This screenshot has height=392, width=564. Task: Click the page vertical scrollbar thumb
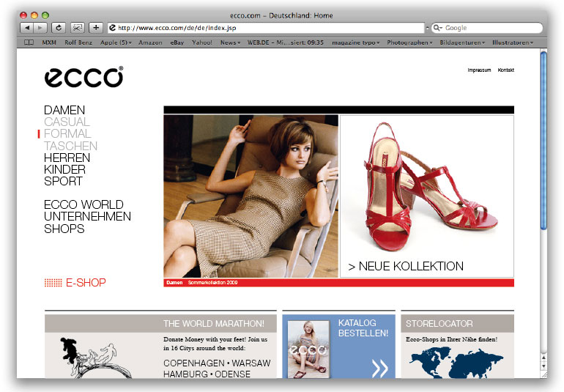pos(543,139)
